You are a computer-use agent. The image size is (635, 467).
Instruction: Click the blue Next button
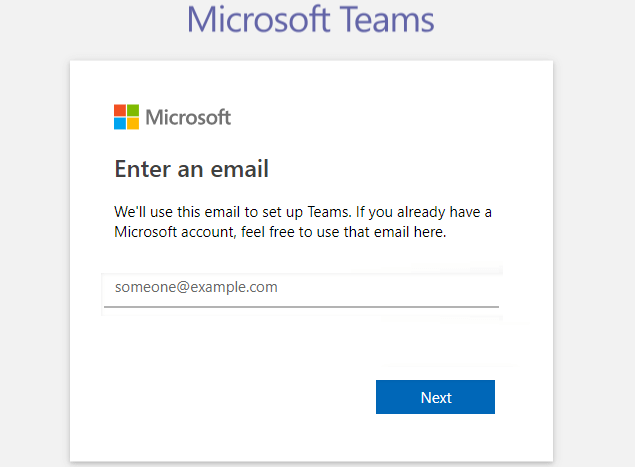point(435,397)
